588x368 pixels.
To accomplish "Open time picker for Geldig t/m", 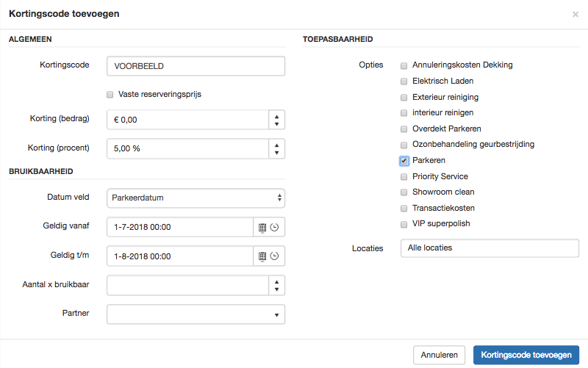I will pyautogui.click(x=274, y=256).
